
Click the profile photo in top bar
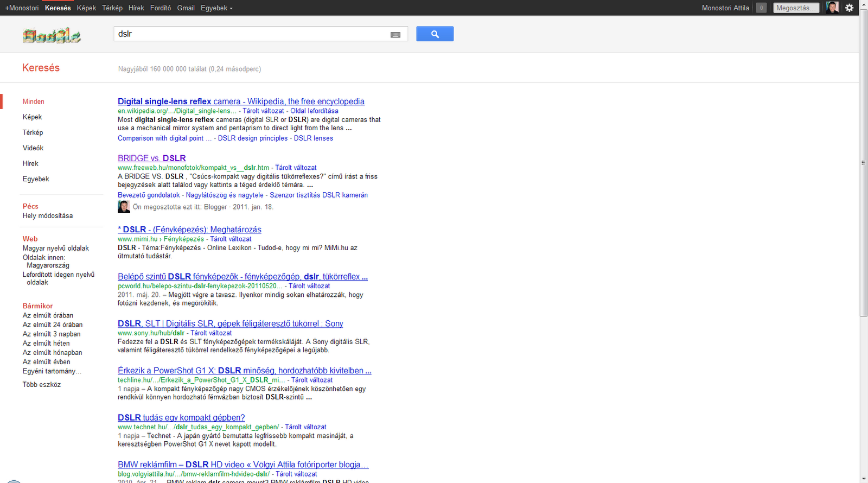tap(832, 8)
